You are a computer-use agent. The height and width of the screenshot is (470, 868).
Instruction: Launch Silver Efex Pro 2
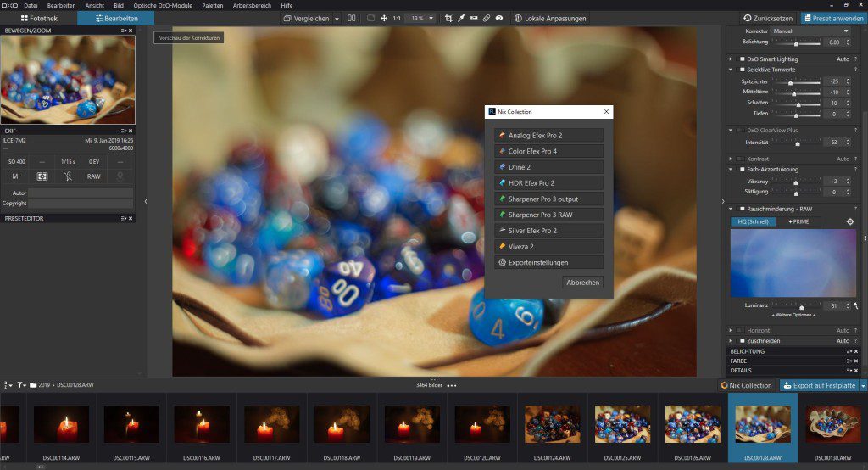click(548, 231)
